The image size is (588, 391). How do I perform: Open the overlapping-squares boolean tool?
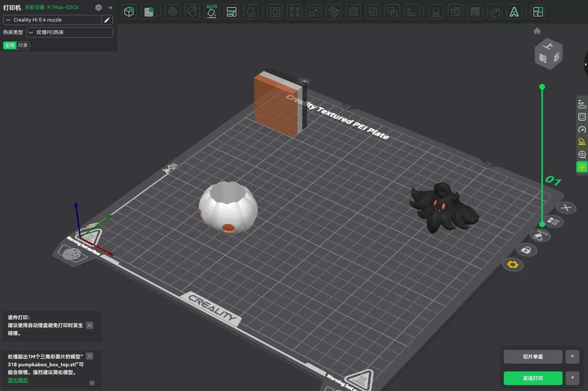(x=393, y=12)
